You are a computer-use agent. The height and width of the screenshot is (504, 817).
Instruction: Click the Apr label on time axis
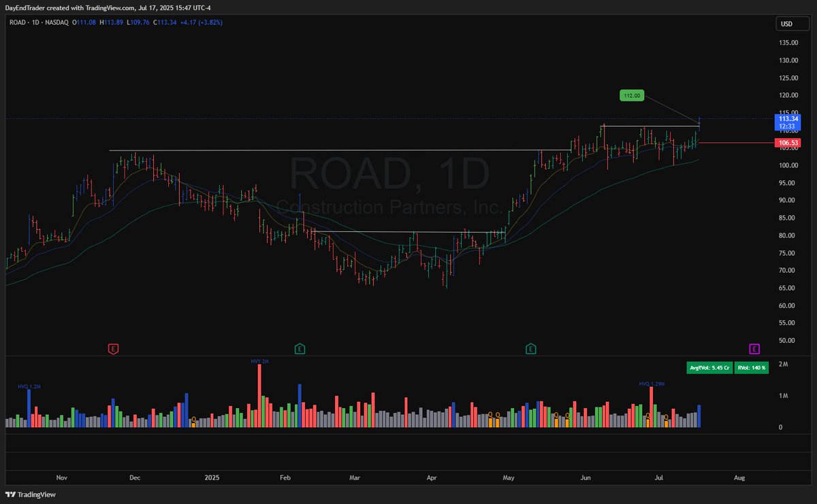[x=432, y=478]
